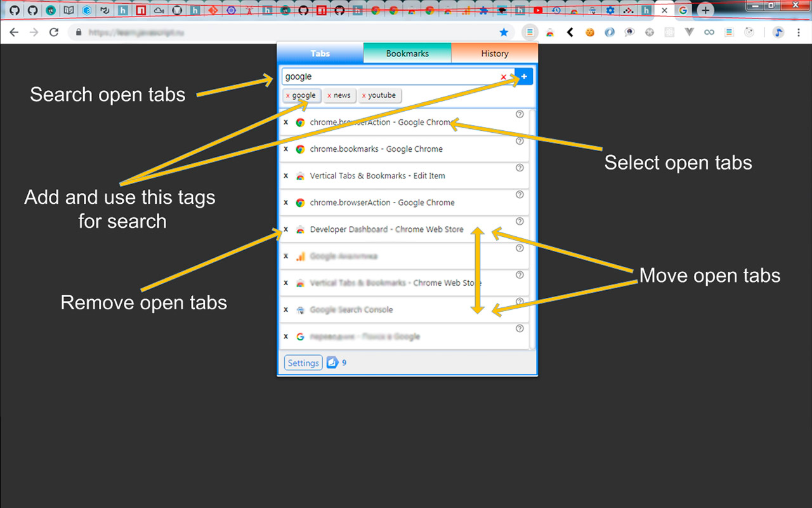Select 'Vertical Tabs & Bookmarks - Chrome Web Store' row
812x508 pixels.
(x=404, y=283)
